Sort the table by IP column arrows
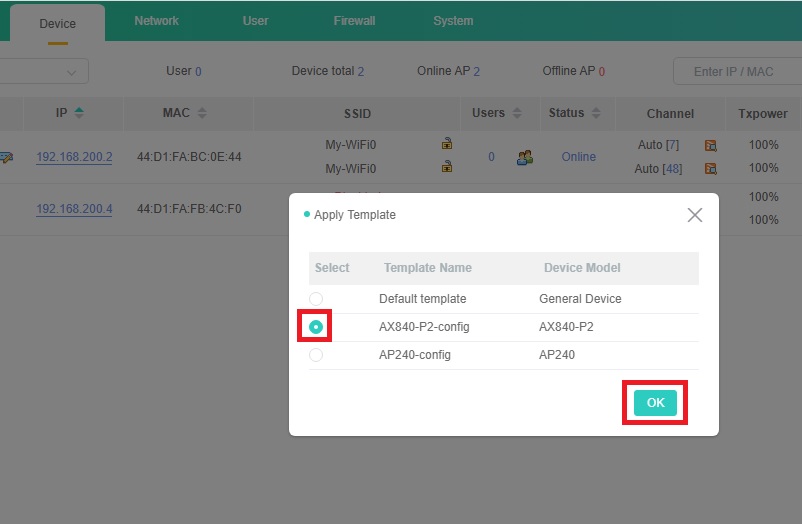 point(79,113)
